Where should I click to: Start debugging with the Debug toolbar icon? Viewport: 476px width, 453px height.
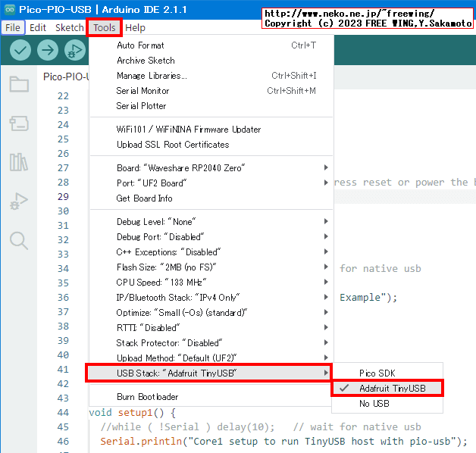tap(74, 50)
